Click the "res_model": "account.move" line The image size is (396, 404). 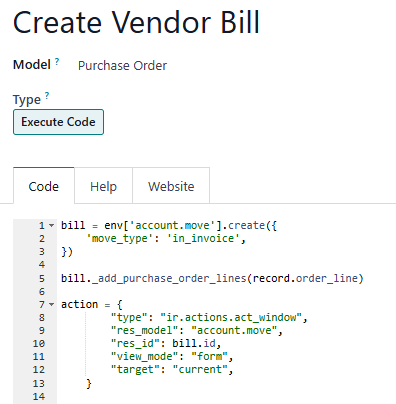(x=197, y=330)
